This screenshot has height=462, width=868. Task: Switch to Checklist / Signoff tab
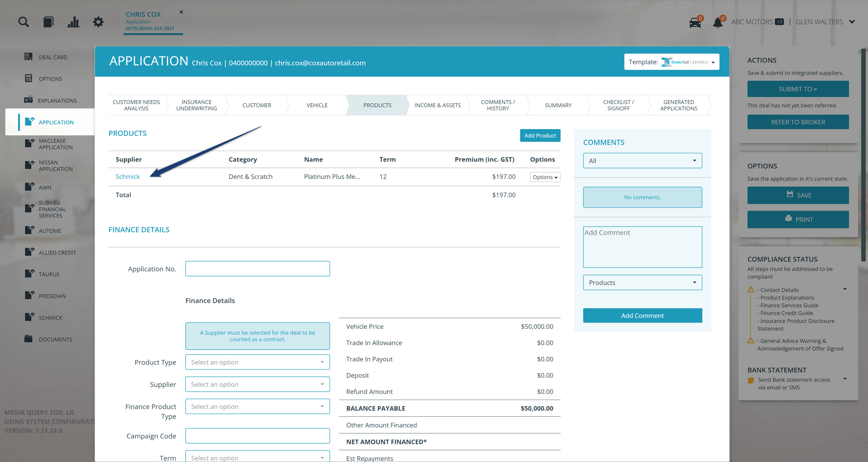coord(618,105)
